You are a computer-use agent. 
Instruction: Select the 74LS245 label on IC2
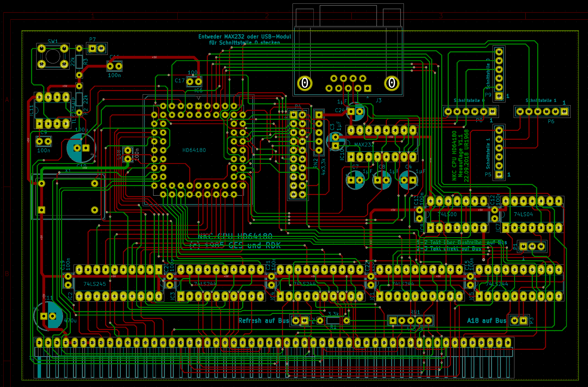[95, 284]
